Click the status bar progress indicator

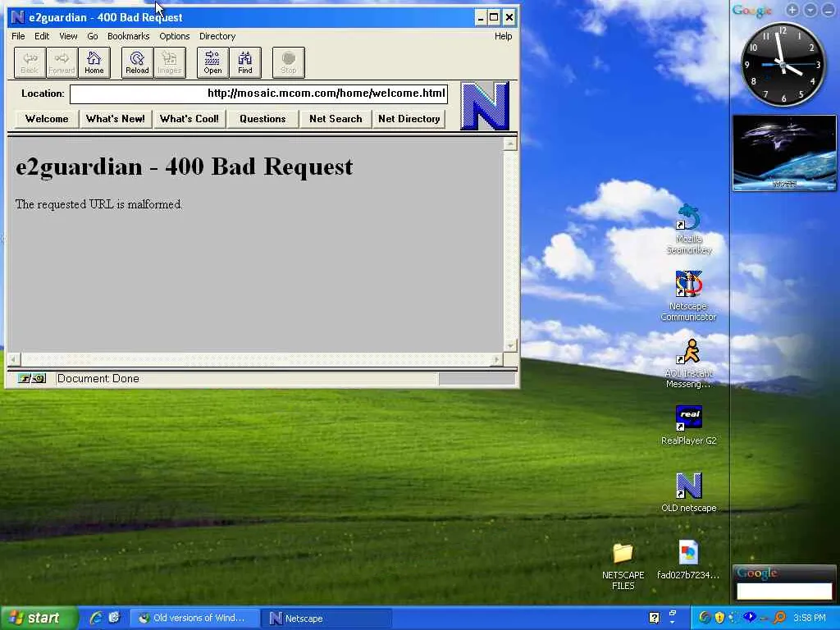click(x=477, y=379)
